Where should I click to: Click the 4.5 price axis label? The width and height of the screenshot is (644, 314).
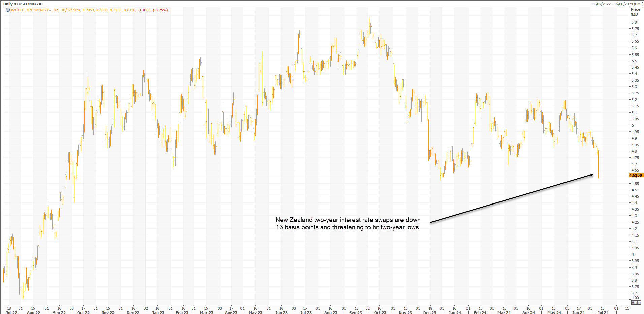[634, 190]
